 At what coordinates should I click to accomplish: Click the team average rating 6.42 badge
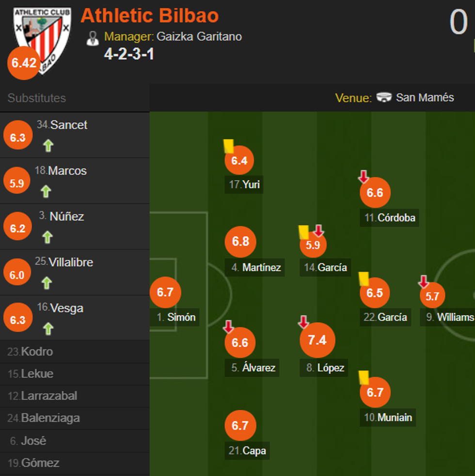click(x=24, y=63)
